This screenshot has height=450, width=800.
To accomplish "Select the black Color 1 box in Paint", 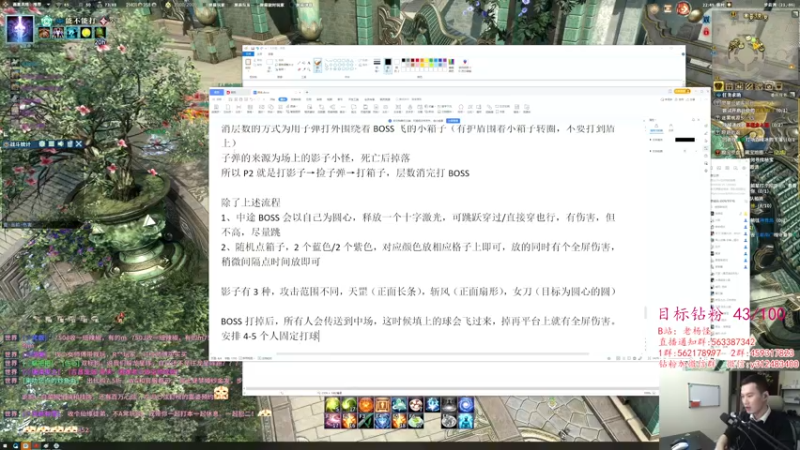I will pos(388,64).
